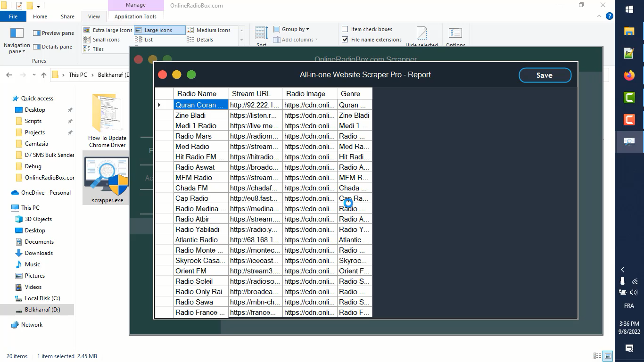Image resolution: width=644 pixels, height=362 pixels.
Task: Go back with the Explorer back arrow
Action: [9, 75]
